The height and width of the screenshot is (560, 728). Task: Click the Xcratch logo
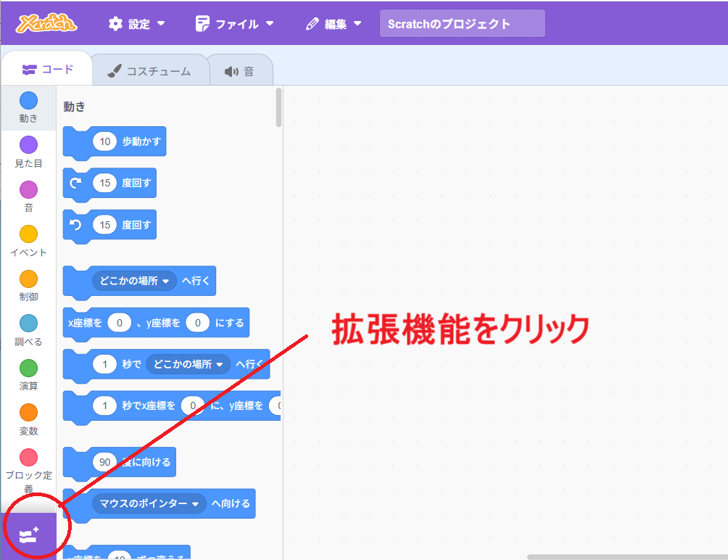(47, 23)
